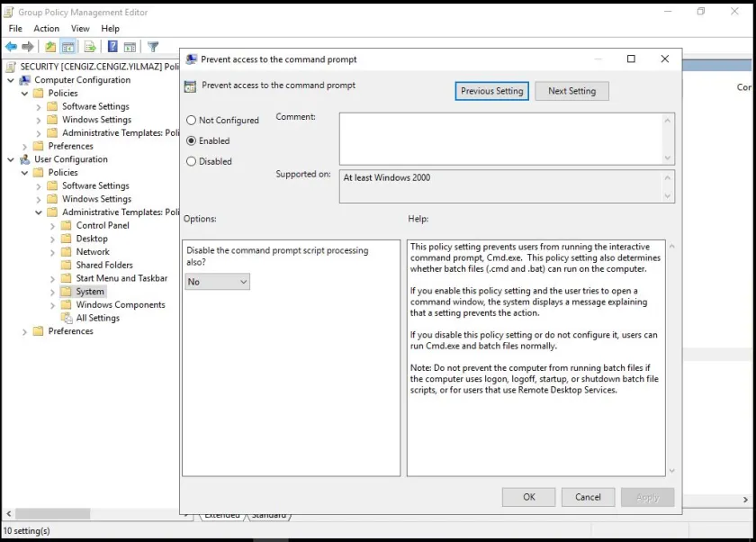Image resolution: width=756 pixels, height=542 pixels.
Task: Set the policy to Disabled
Action: click(x=191, y=162)
